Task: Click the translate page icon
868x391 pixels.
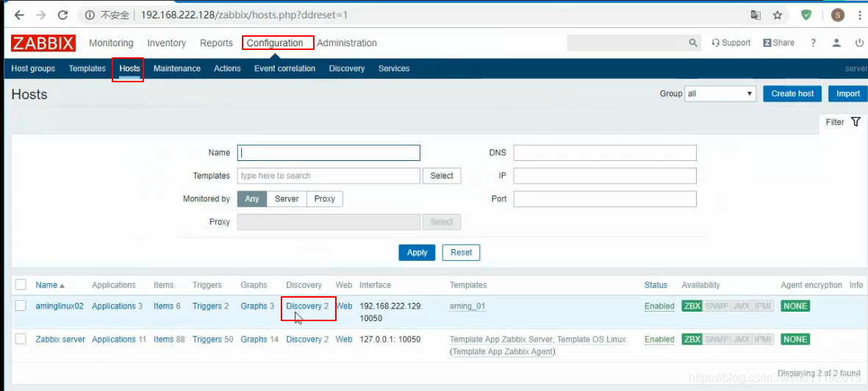Action: (x=756, y=15)
